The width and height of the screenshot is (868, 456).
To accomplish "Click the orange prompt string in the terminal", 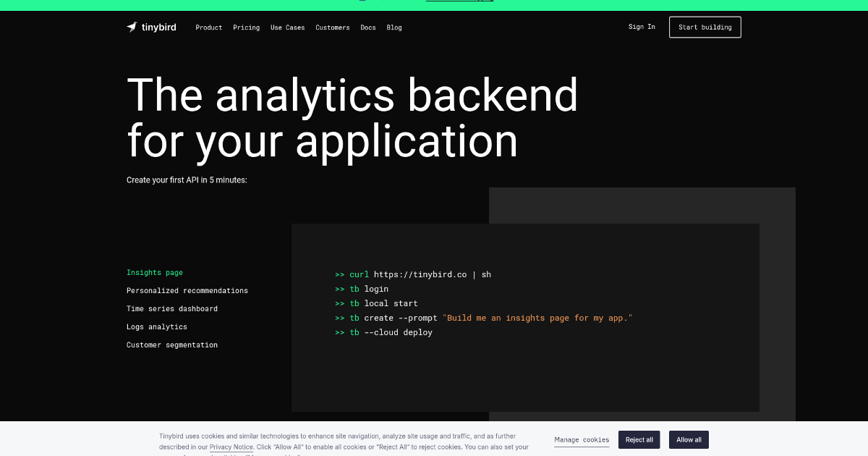I will tap(537, 318).
